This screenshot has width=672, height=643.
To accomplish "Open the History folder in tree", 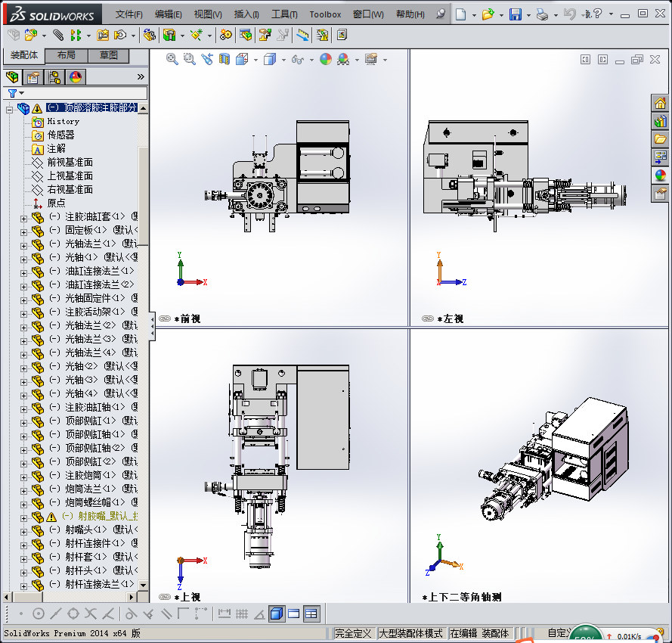I will pos(63,121).
